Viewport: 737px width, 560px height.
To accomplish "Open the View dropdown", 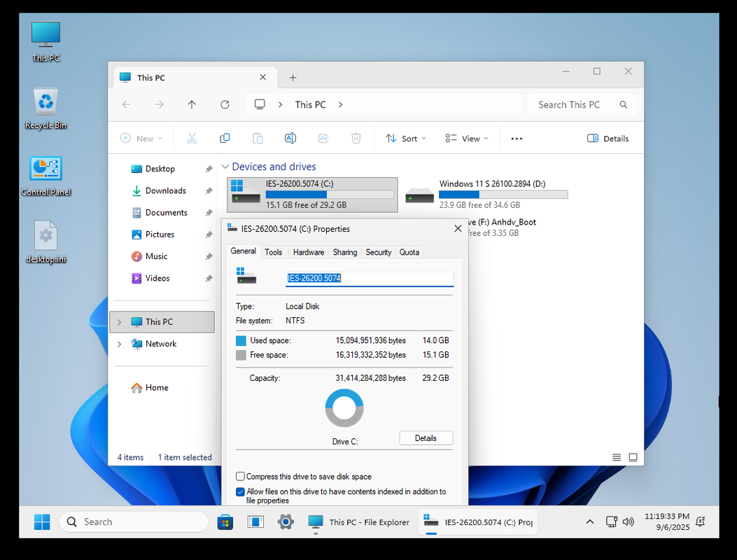I will pyautogui.click(x=467, y=138).
